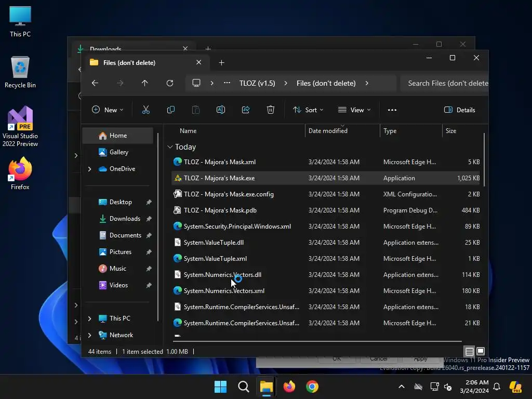Click the pin next to Music
Viewport: 532px width, 399px height.
point(149,269)
